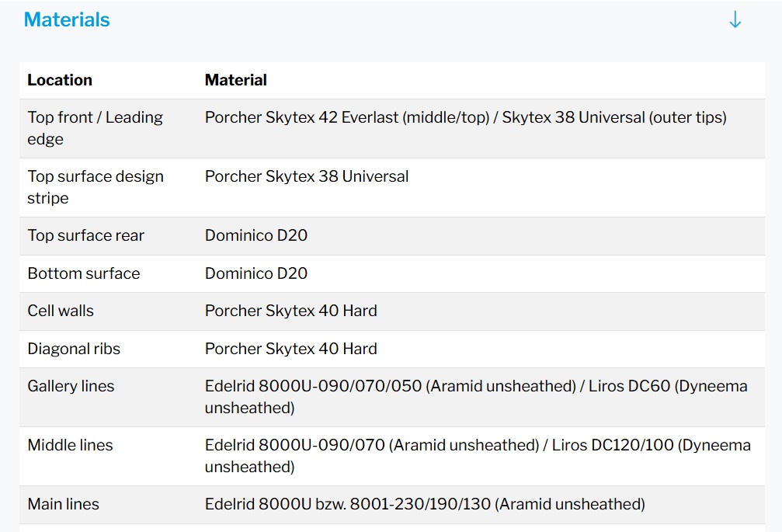Select the Top front / Leading edge cell
The width and height of the screenshot is (782, 532).
(95, 128)
